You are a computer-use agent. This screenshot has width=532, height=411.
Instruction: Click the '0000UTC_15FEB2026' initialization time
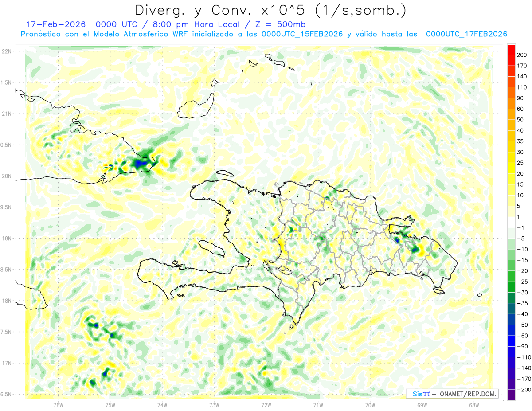[x=302, y=34]
